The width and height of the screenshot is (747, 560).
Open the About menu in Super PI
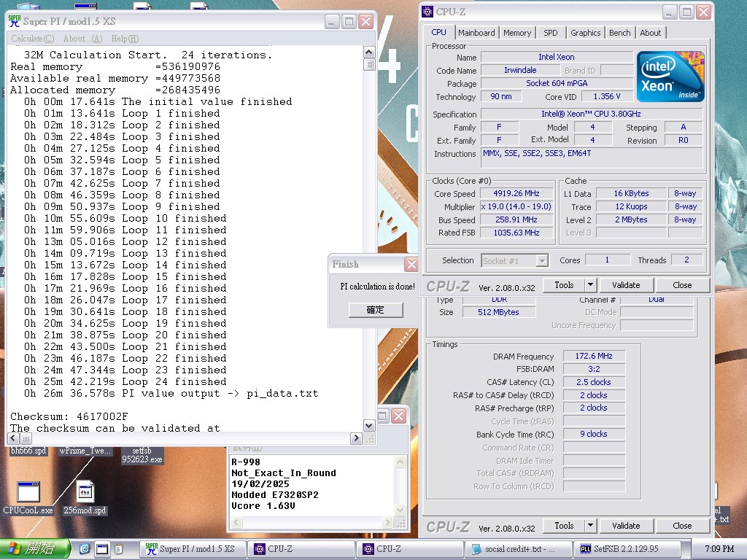tap(83, 39)
